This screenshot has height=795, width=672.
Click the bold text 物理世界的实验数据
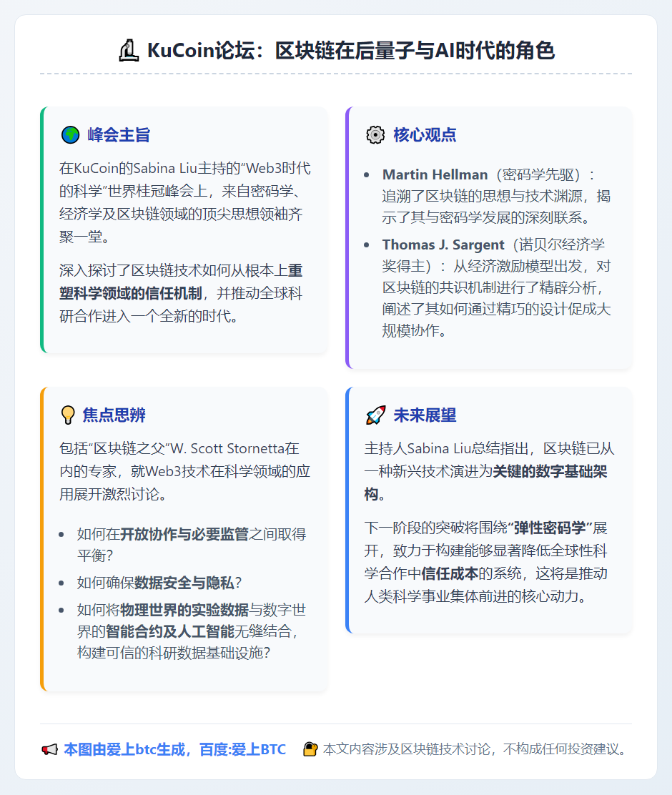pyautogui.click(x=184, y=609)
